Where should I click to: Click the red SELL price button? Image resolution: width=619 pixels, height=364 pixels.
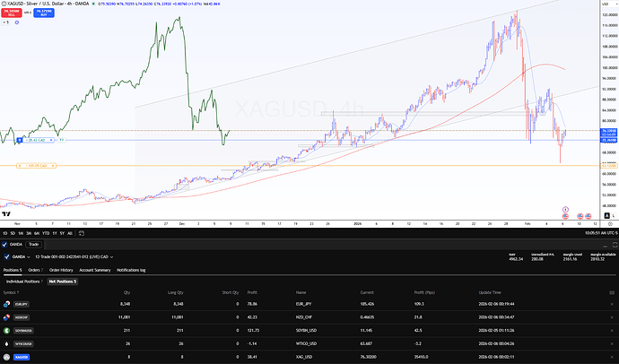coord(11,13)
